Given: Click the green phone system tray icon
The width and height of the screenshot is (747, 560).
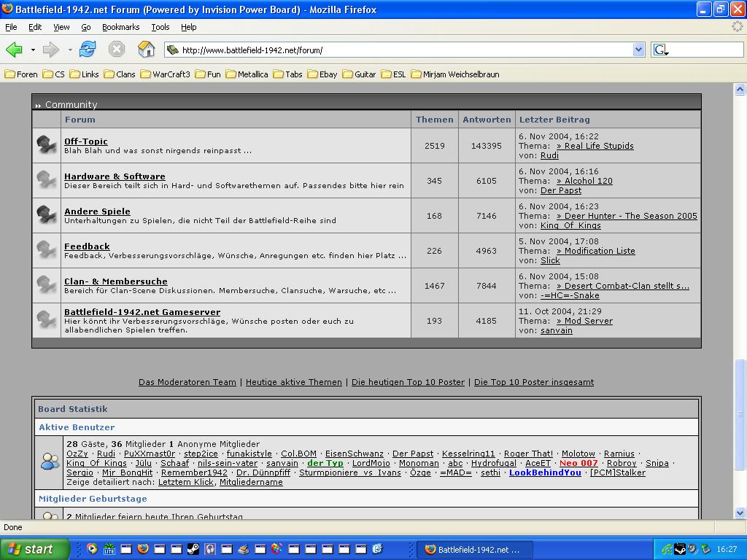Looking at the screenshot, I should pyautogui.click(x=667, y=549).
